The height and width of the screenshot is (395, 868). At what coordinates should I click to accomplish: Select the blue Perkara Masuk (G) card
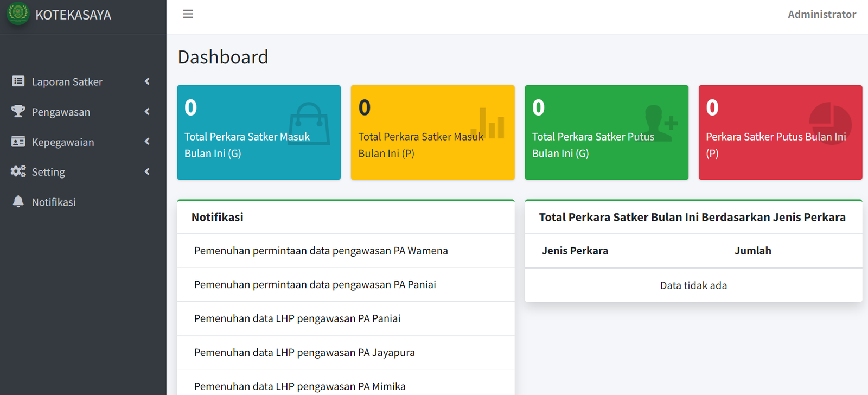click(x=259, y=132)
